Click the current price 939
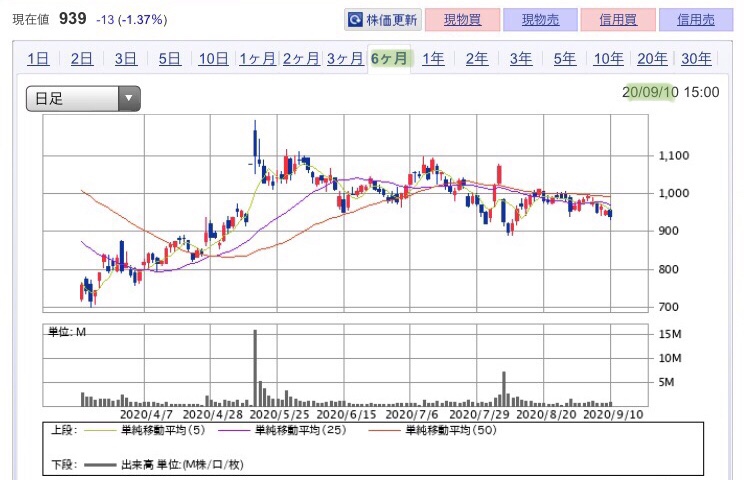Screen dimensions: 744x480 tap(73, 19)
